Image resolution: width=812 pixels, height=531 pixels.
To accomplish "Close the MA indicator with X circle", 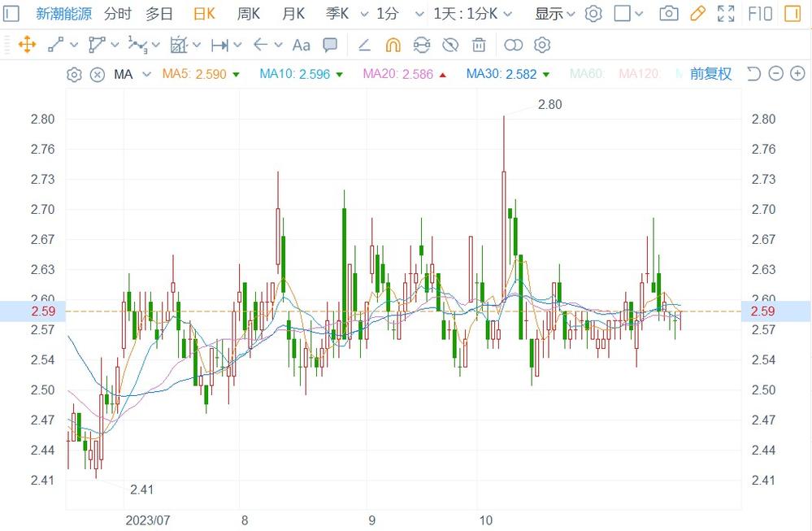I will [x=98, y=75].
